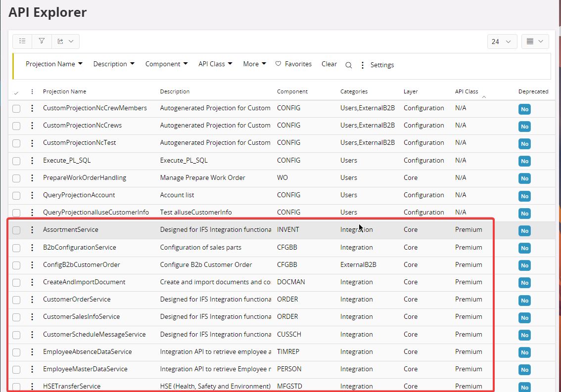This screenshot has width=561, height=392.
Task: Expand the More filters dropdown
Action: [x=254, y=64]
